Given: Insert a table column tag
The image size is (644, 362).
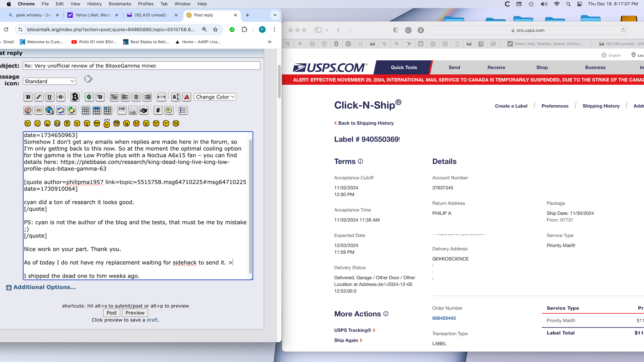Looking at the screenshot, I should pyautogui.click(x=107, y=110).
